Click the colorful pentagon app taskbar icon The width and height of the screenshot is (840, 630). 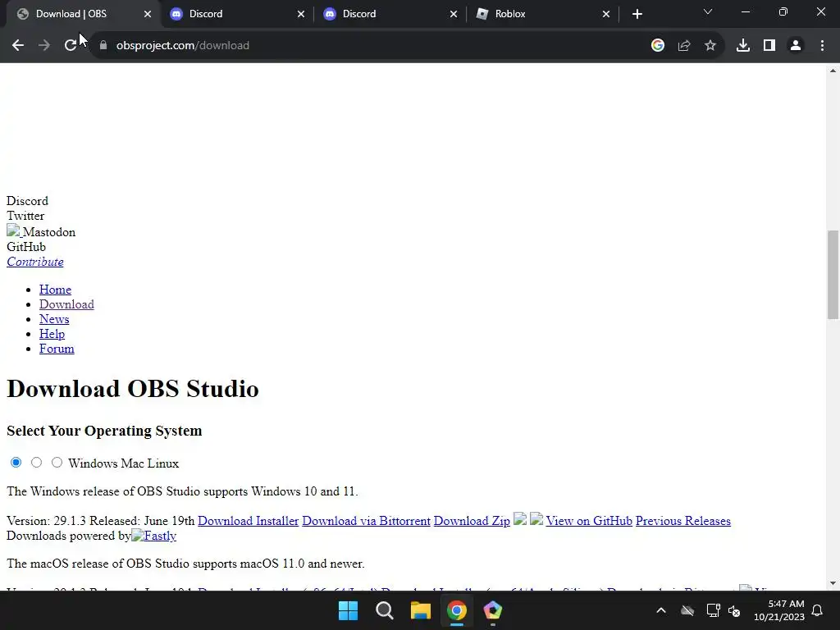tap(492, 610)
